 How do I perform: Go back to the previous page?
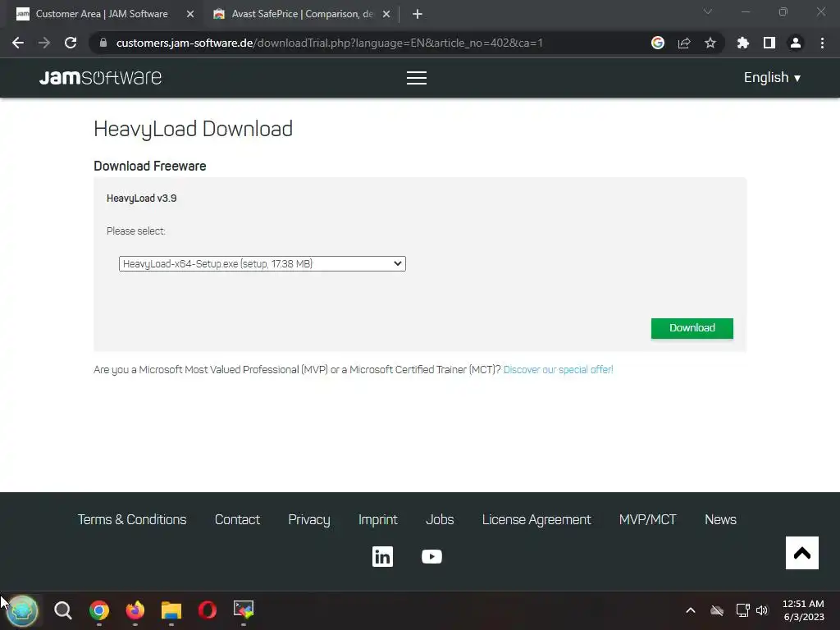coord(18,43)
